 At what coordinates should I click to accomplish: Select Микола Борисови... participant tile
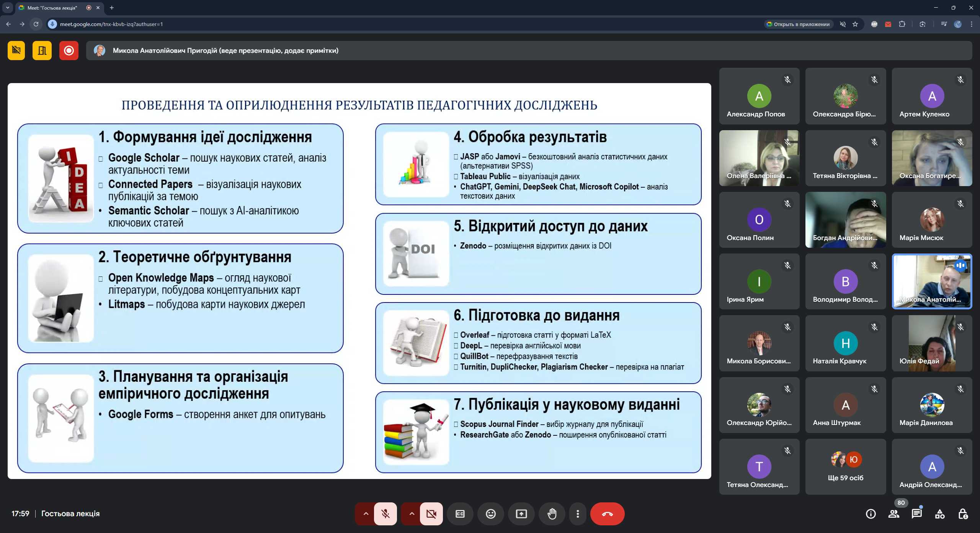pos(759,343)
